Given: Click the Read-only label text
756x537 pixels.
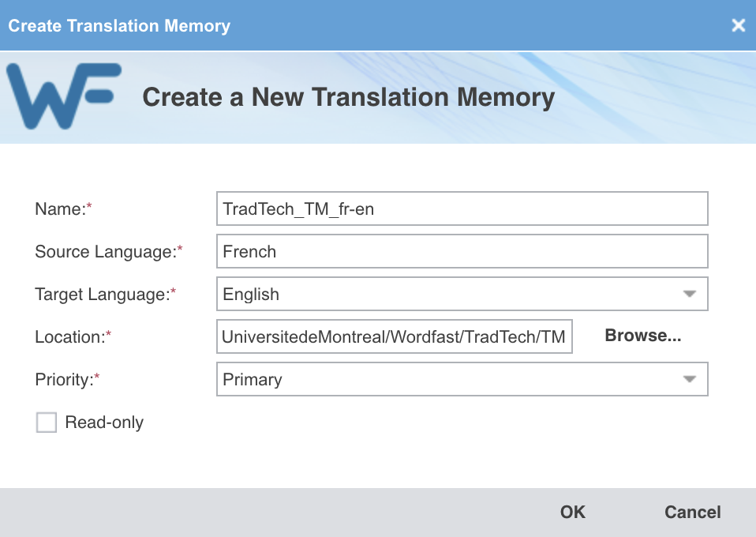Looking at the screenshot, I should point(104,422).
